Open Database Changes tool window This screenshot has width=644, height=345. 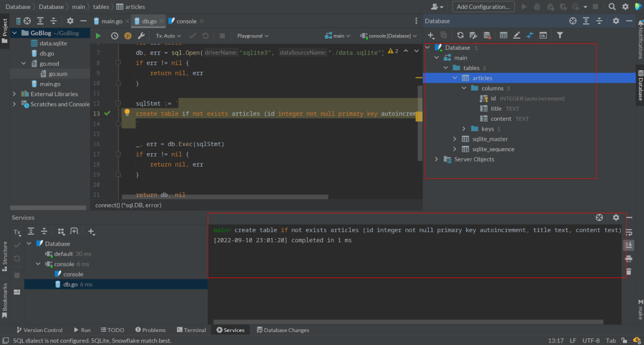click(x=283, y=330)
